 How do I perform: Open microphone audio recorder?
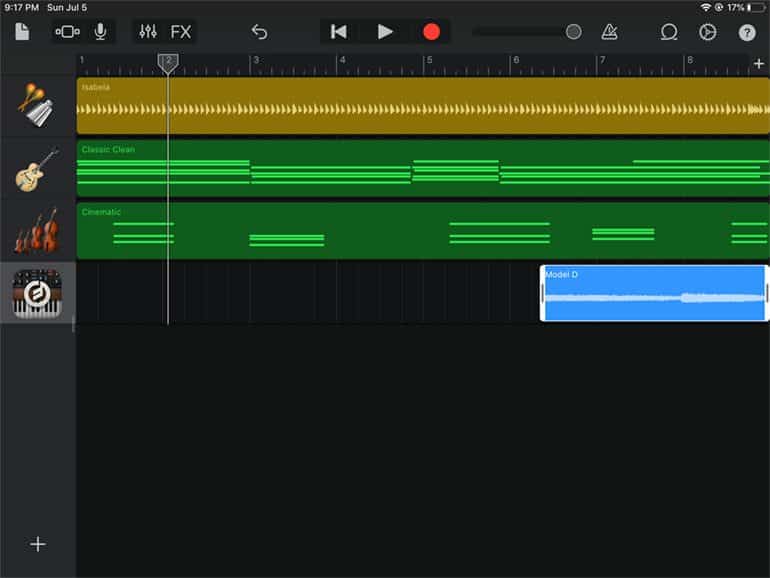pyautogui.click(x=100, y=32)
